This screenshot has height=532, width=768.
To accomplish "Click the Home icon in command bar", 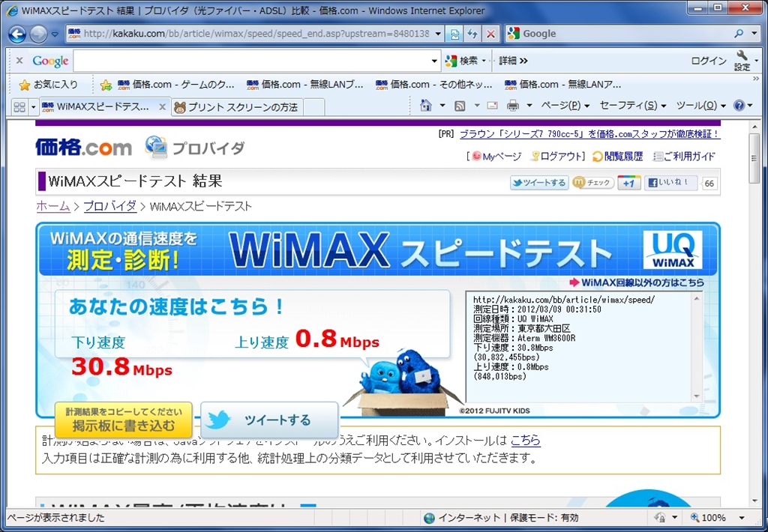I will (426, 106).
